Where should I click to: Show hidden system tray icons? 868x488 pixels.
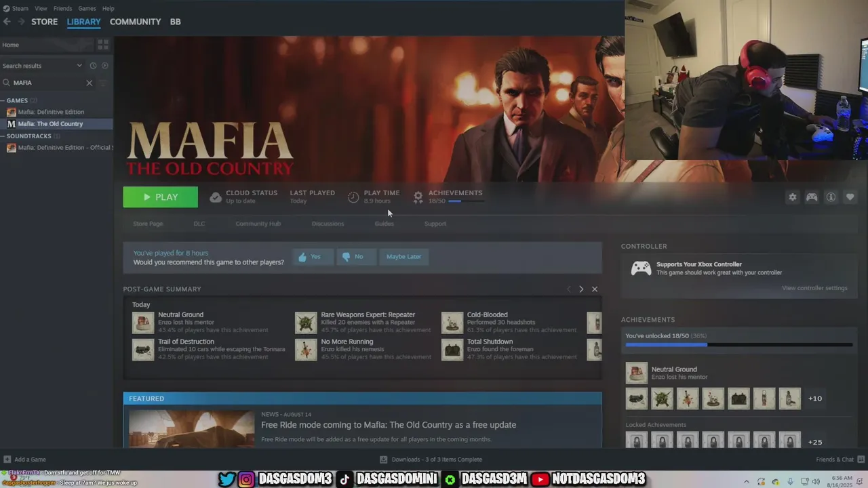tap(746, 481)
